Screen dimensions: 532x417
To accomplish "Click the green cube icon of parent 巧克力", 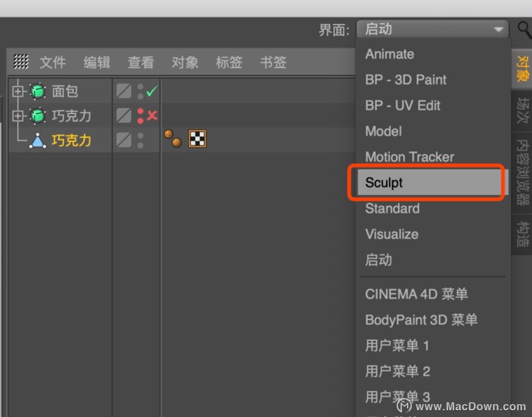I will [x=37, y=115].
